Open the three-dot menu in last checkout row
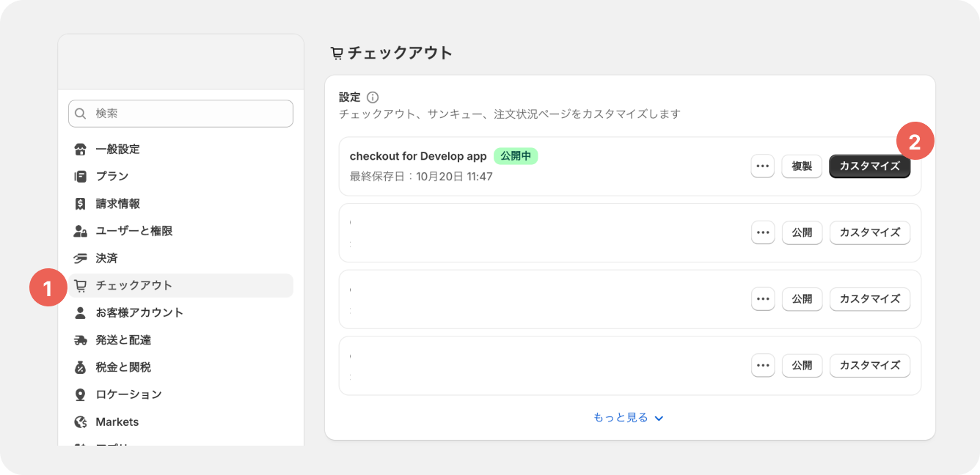This screenshot has height=475, width=980. (763, 365)
